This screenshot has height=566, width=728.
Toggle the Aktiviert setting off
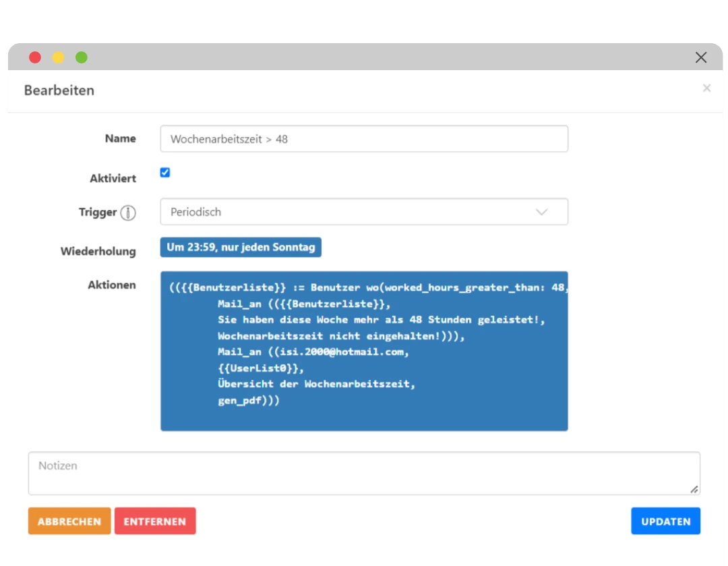click(164, 173)
